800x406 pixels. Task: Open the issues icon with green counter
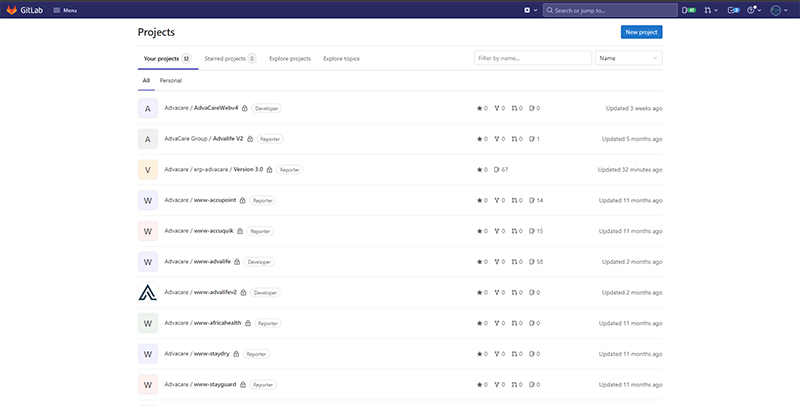point(689,10)
